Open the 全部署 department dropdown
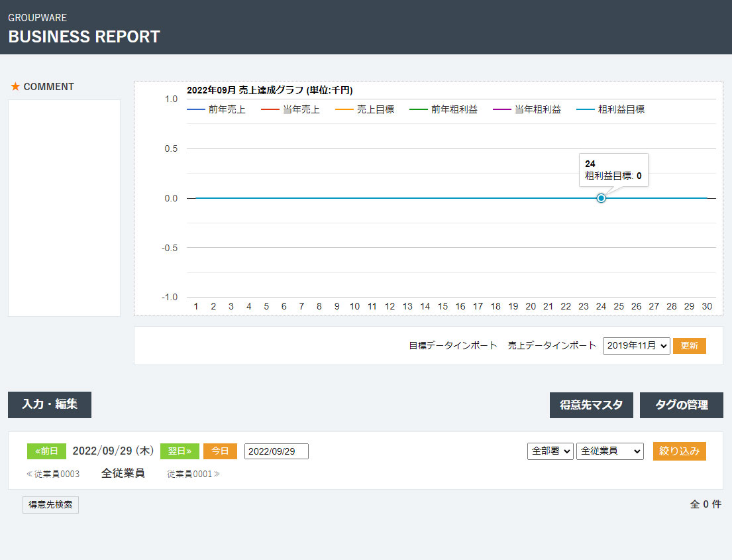The height and width of the screenshot is (560, 732). coord(550,451)
